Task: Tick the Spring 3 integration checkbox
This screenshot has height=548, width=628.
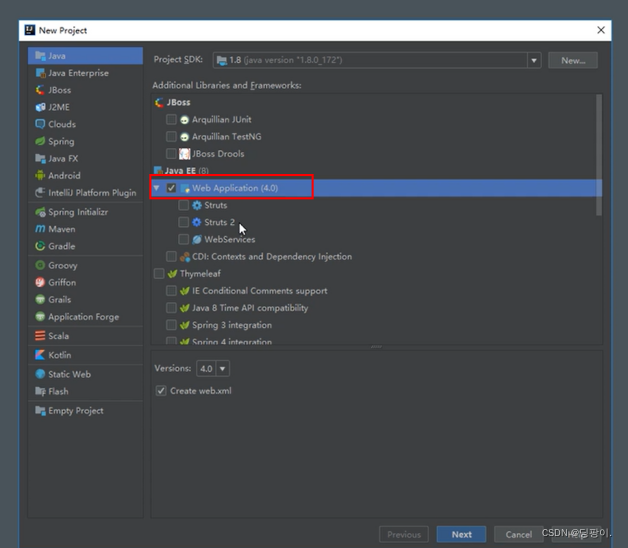Action: [x=171, y=325]
